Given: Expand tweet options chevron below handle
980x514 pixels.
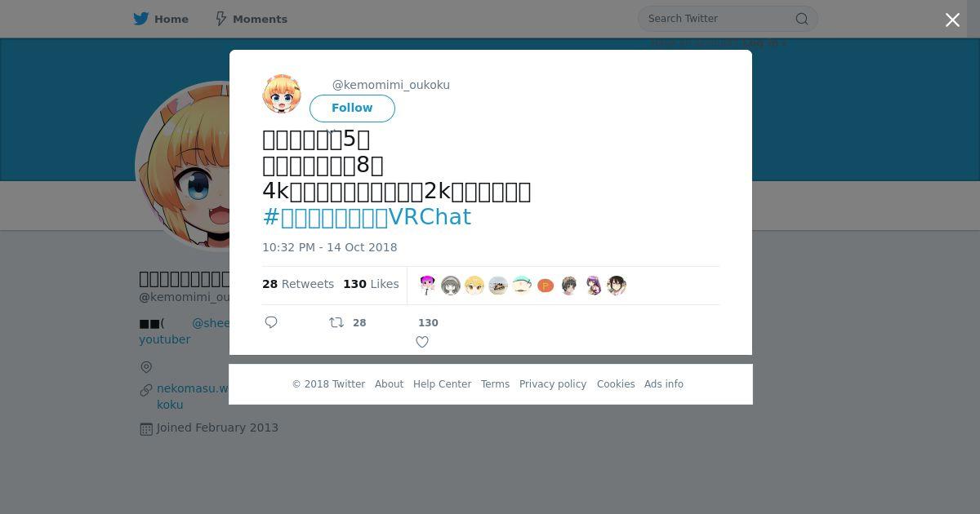Looking at the screenshot, I should coord(331,131).
